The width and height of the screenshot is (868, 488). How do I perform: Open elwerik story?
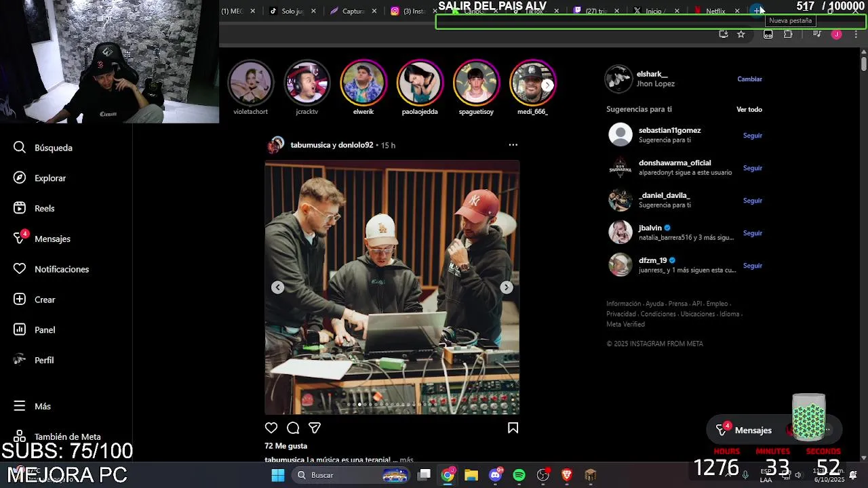pyautogui.click(x=363, y=87)
